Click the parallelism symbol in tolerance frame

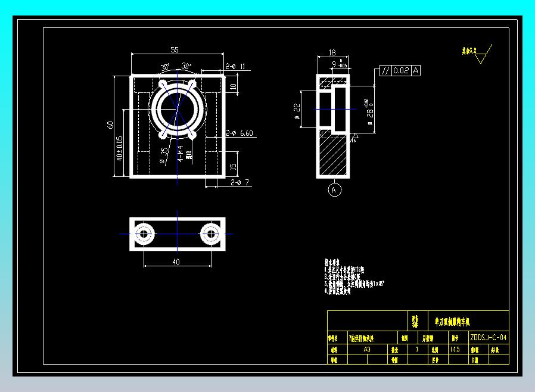coord(385,71)
